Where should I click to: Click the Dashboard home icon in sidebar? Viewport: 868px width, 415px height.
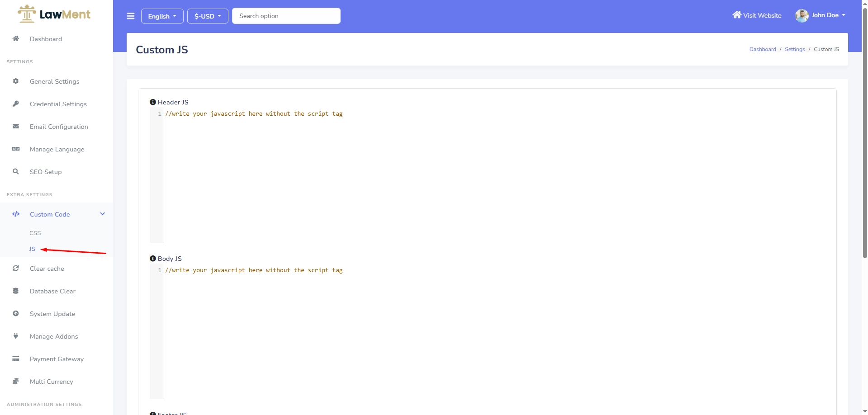coord(16,39)
